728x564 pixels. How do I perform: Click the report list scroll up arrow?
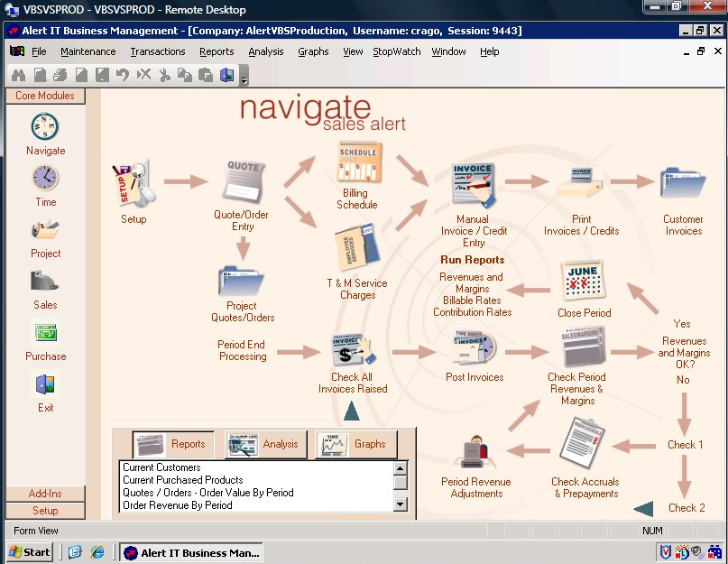[x=401, y=467]
